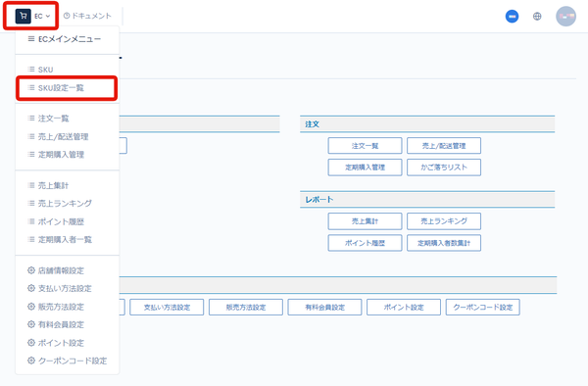Image resolution: width=588 pixels, height=386 pixels.
Task: Click 有料会員設定 button in bottom row
Action: coord(324,308)
